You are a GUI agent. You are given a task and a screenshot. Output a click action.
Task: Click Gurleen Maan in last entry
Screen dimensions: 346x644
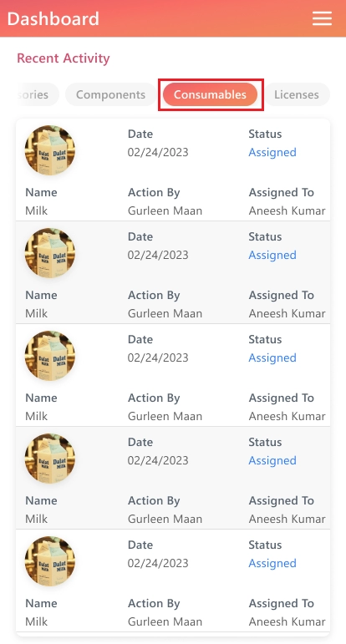tap(165, 621)
